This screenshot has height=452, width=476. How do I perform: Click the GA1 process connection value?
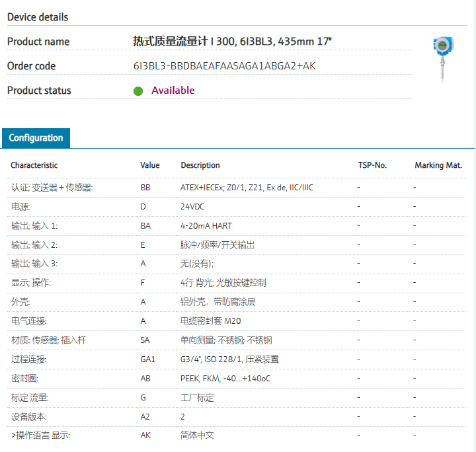click(x=147, y=359)
